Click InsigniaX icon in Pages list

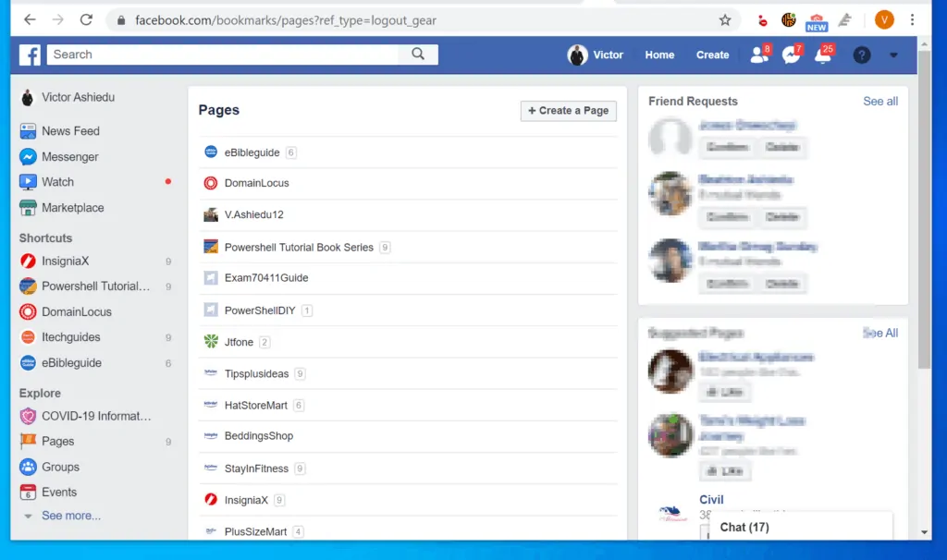tap(211, 500)
